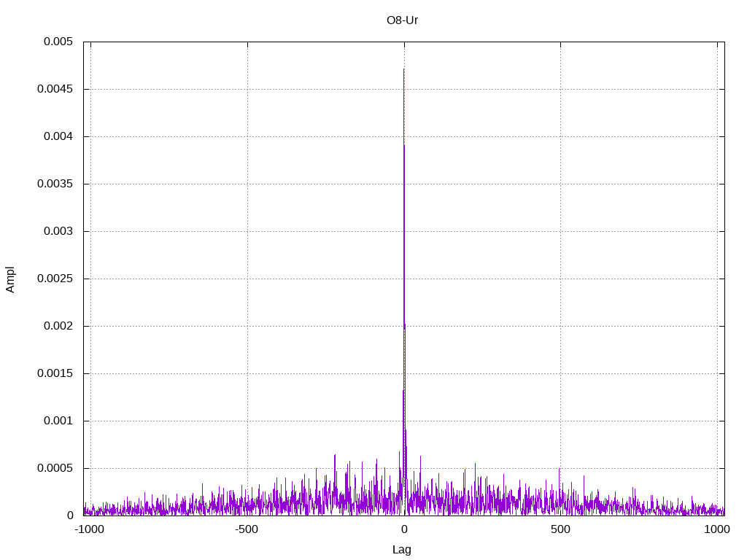Image resolution: width=747 pixels, height=560 pixels.
Task: Click the plot title O8-Ur
Action: (402, 20)
